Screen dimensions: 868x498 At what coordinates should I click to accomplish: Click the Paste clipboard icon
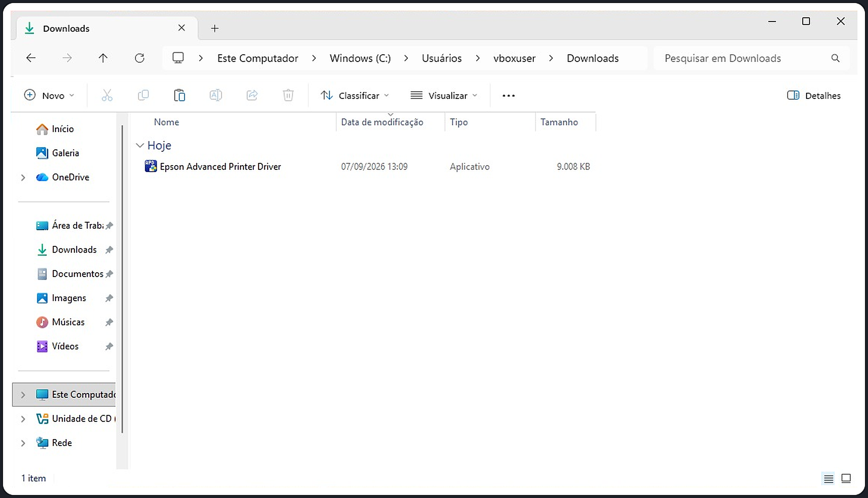pos(179,95)
